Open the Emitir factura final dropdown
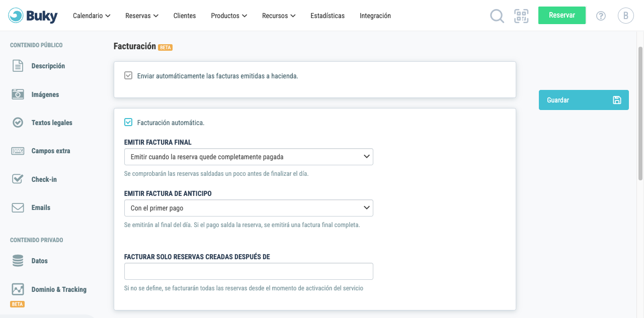Viewport: 644px width, 318px height. (x=249, y=157)
